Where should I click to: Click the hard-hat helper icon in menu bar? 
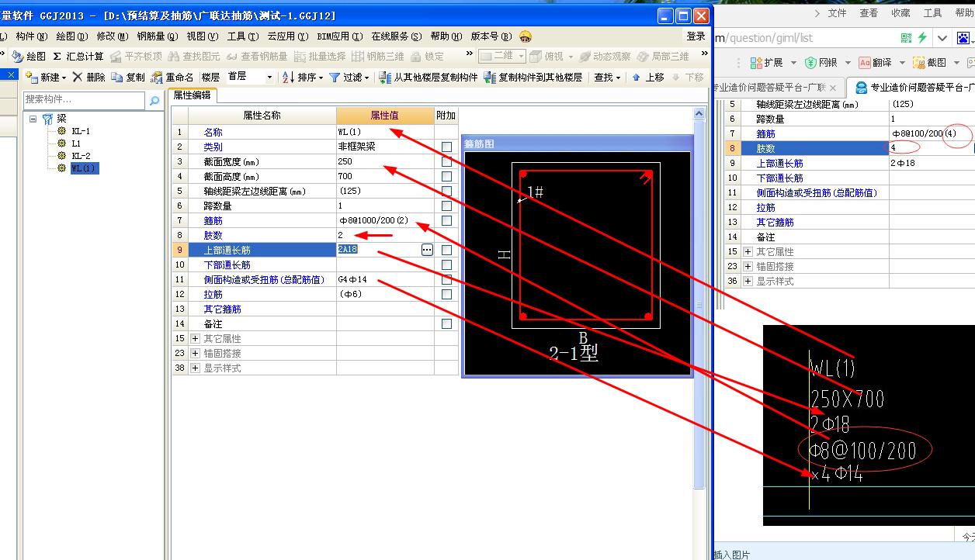pos(526,36)
